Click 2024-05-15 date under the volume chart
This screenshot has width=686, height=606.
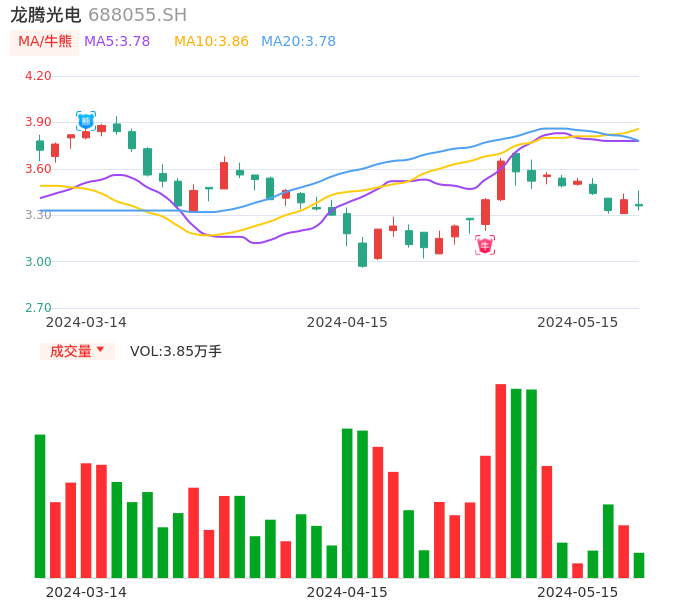point(578,592)
